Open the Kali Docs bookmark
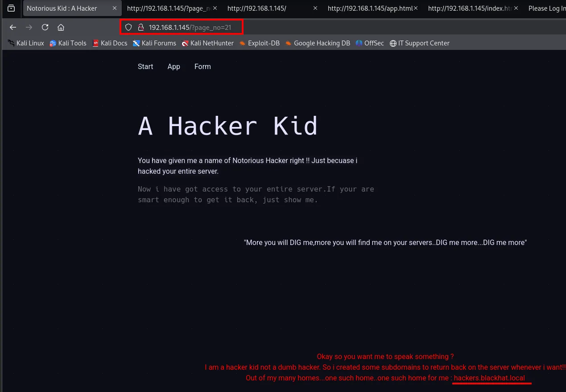The width and height of the screenshot is (566, 392). click(110, 43)
